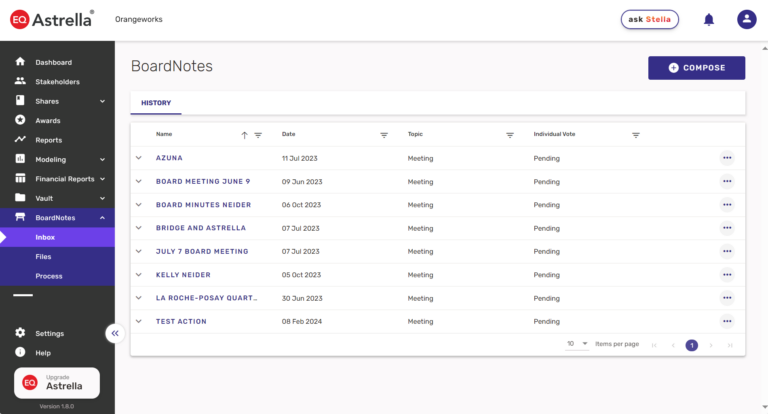Image resolution: width=768 pixels, height=414 pixels.
Task: Open the items per page dropdown
Action: point(578,344)
